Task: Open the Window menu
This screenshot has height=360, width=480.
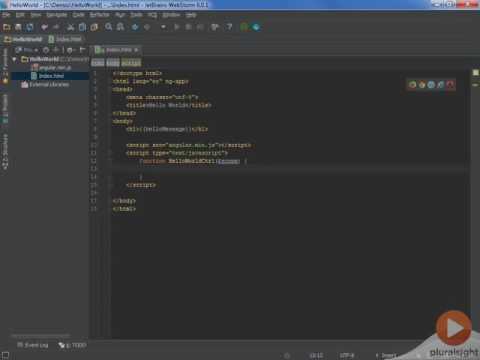Action: [171, 15]
